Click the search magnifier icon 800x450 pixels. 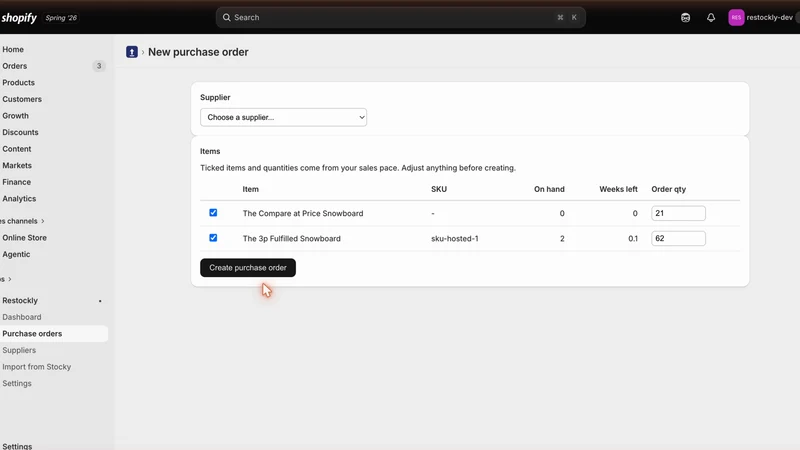(227, 17)
